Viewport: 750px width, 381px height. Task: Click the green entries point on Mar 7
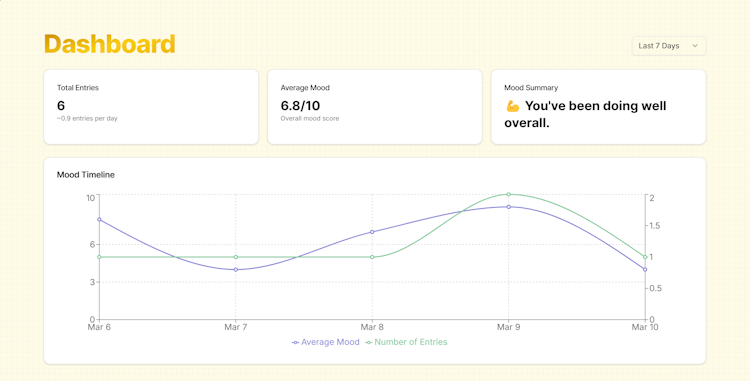[x=236, y=257]
